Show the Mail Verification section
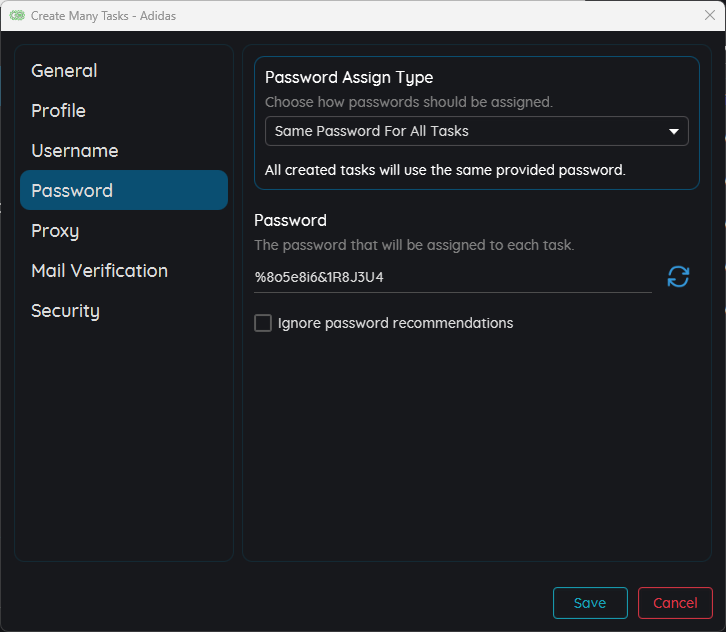 point(99,271)
